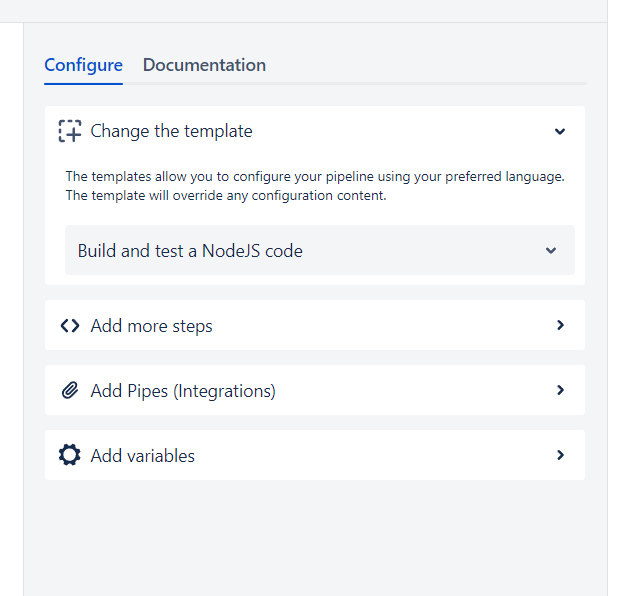
Task: Switch to the Documentation tab
Action: coord(204,65)
